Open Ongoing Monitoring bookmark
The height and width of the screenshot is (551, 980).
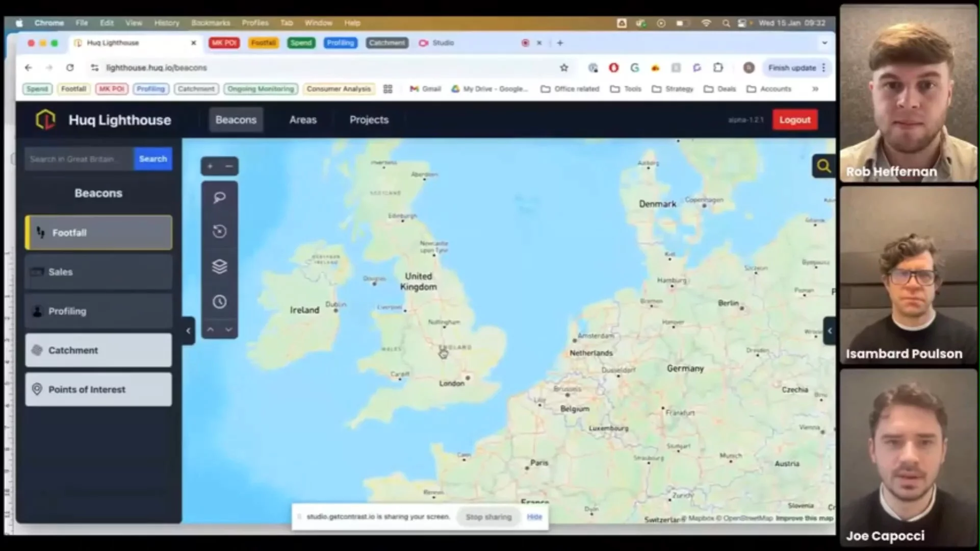click(261, 89)
